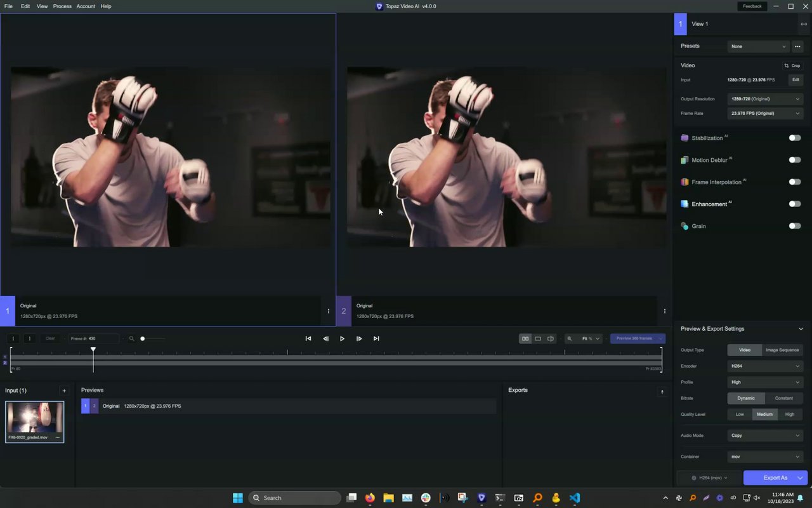This screenshot has width=812, height=508.
Task: Open options for FX6-0020_graded.mov
Action: 58,437
